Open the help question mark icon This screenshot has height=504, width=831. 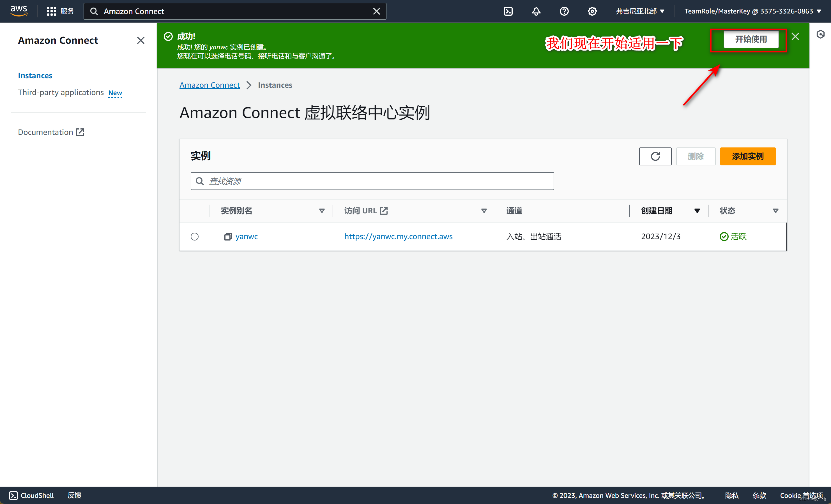pos(564,11)
